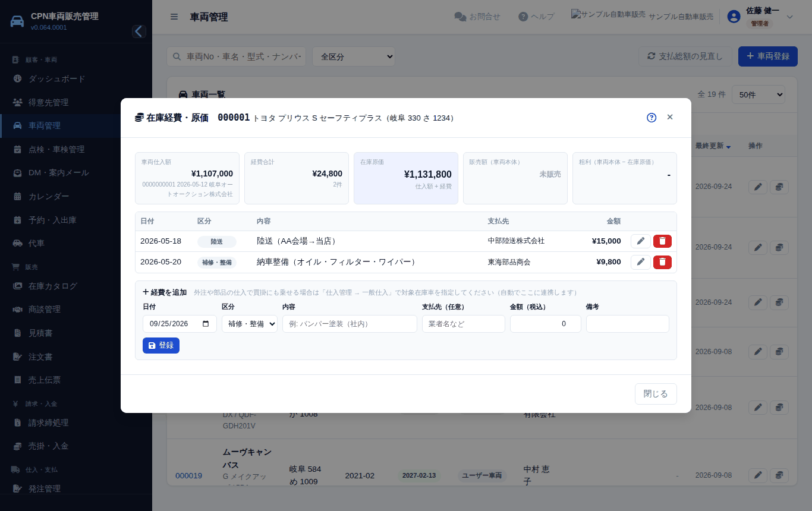This screenshot has height=511, width=812.
Task: Close the dialog with the X icon
Action: [670, 117]
